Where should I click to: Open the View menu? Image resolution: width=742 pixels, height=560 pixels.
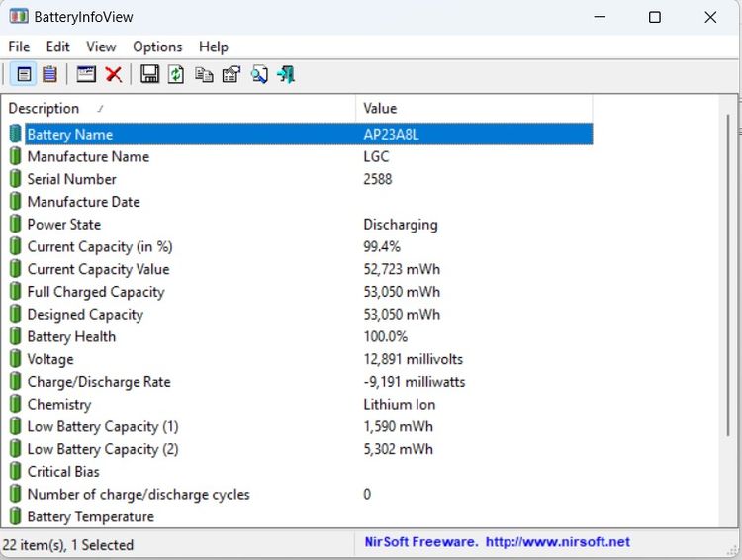pos(101,47)
